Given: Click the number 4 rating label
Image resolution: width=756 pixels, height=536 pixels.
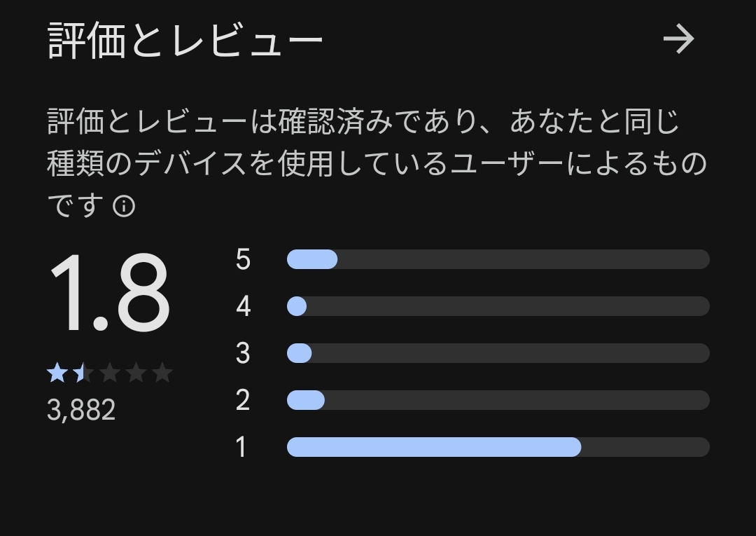Looking at the screenshot, I should [x=243, y=306].
